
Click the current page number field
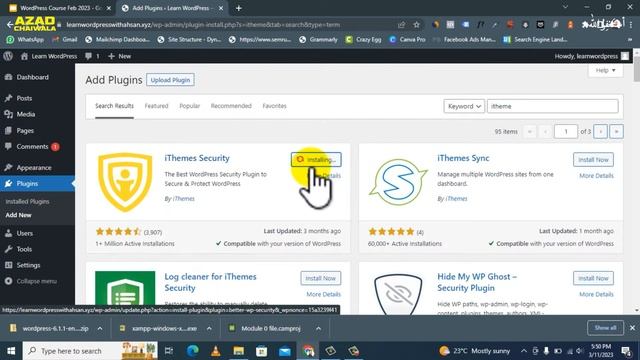(566, 131)
